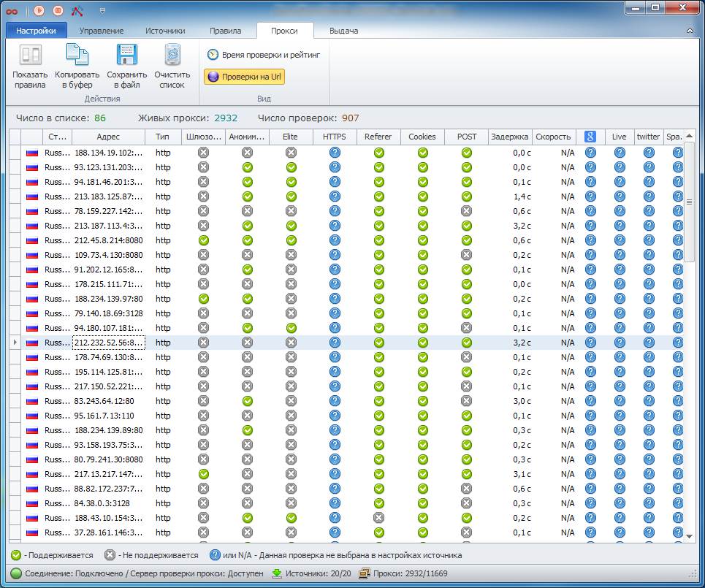705x588 pixels.
Task: Open the Управление tab
Action: [x=102, y=31]
